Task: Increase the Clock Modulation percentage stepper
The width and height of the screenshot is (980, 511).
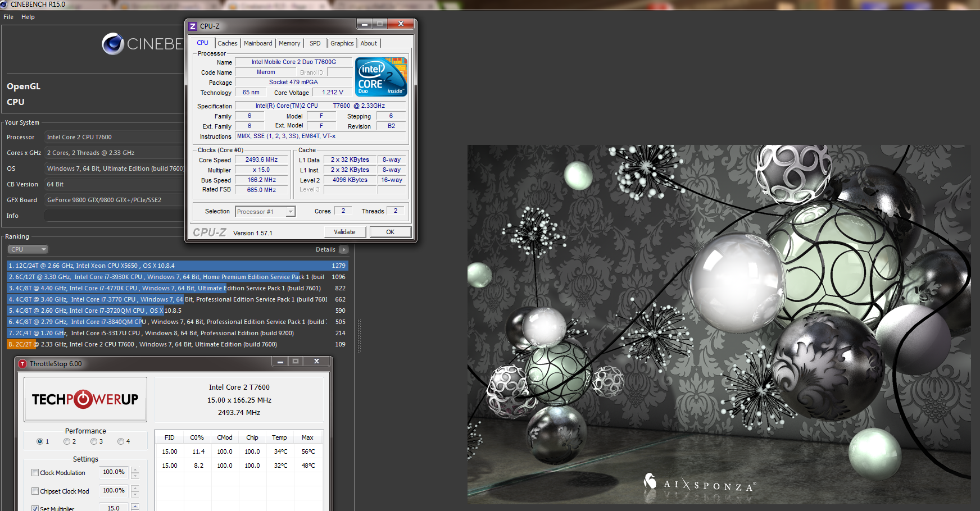Action: coord(135,469)
